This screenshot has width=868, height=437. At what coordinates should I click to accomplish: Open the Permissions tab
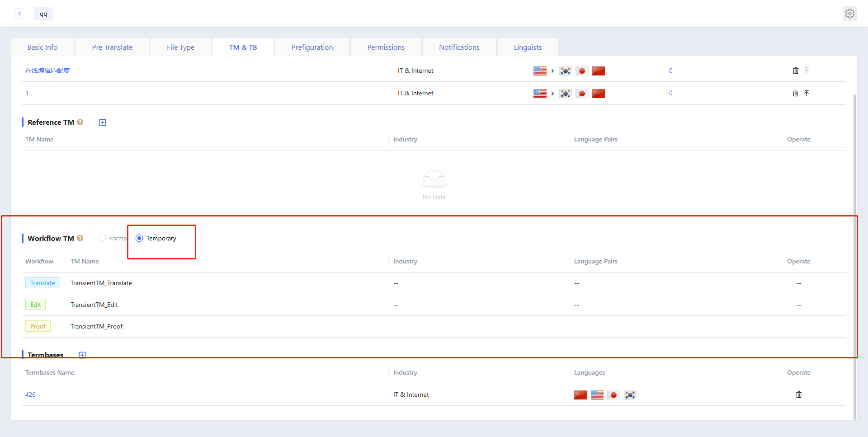(x=386, y=47)
